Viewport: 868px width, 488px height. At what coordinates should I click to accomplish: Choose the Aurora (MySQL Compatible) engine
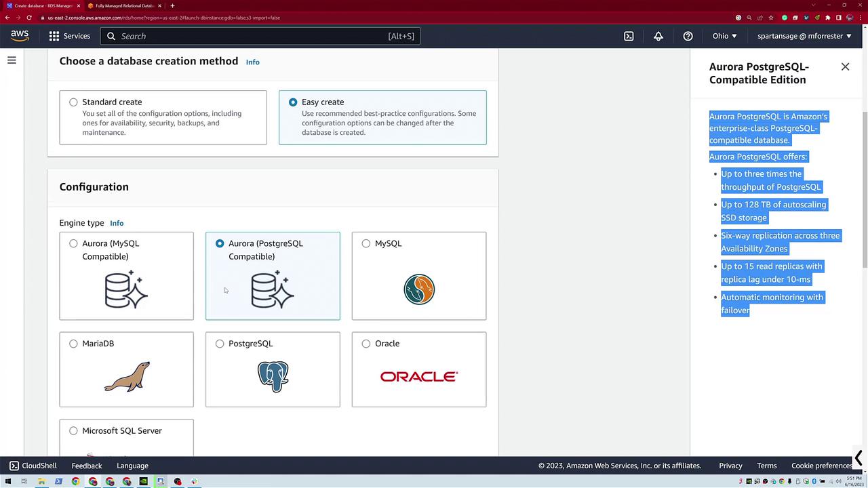point(73,243)
